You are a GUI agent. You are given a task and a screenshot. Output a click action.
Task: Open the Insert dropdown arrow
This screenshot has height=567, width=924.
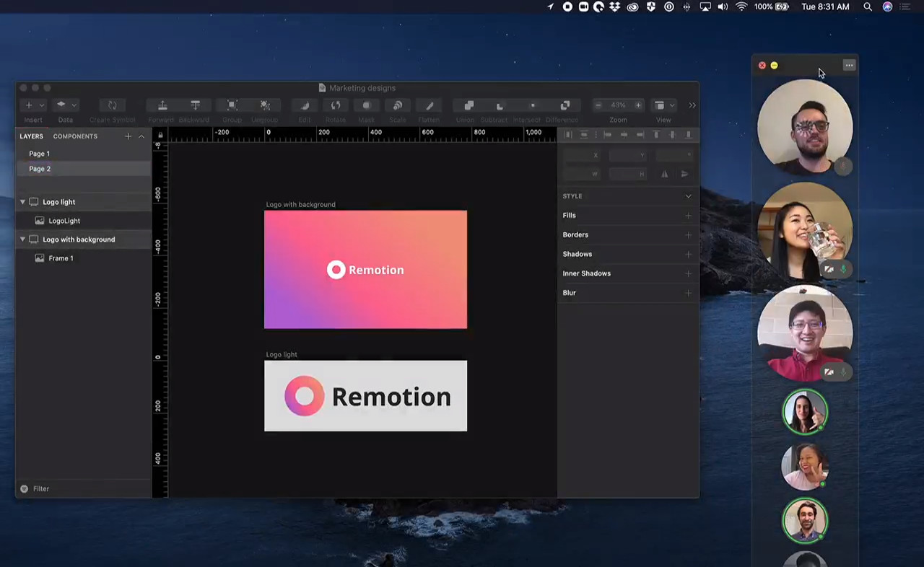pos(41,105)
